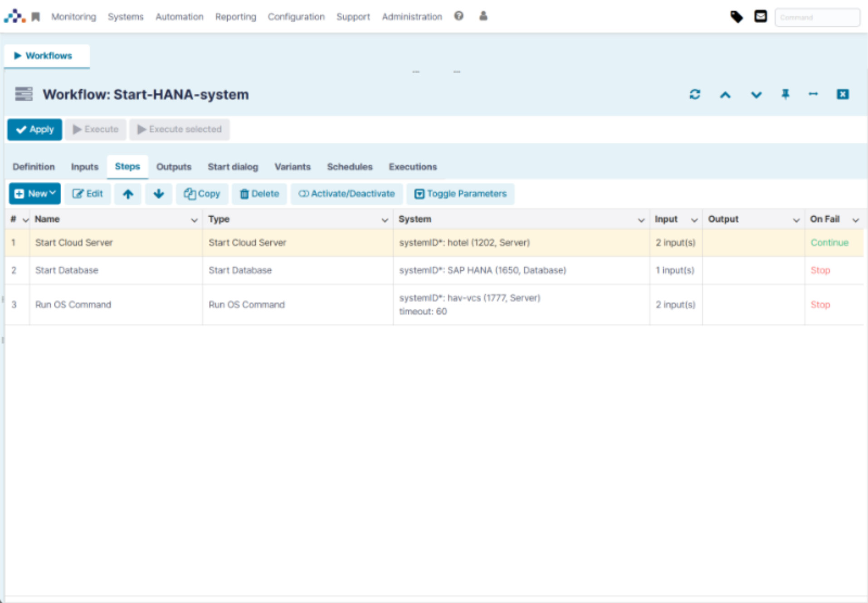868x603 pixels.
Task: Open the Output column dropdown arrow
Action: pyautogui.click(x=796, y=220)
